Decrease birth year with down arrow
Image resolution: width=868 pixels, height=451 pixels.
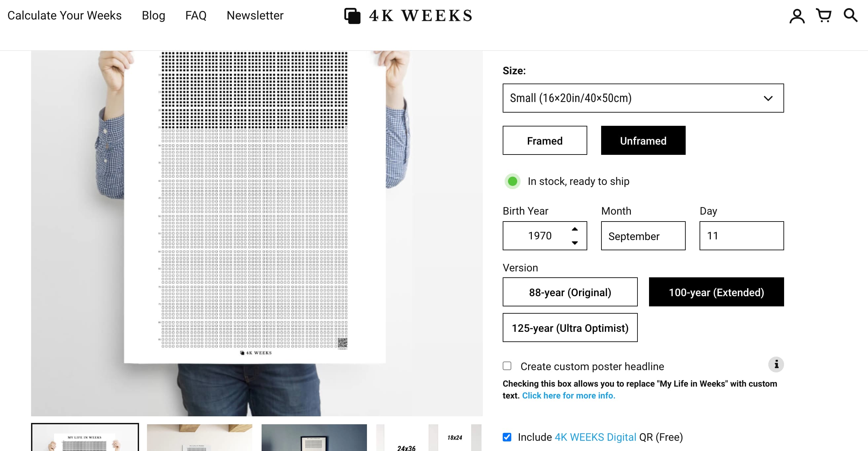click(575, 243)
